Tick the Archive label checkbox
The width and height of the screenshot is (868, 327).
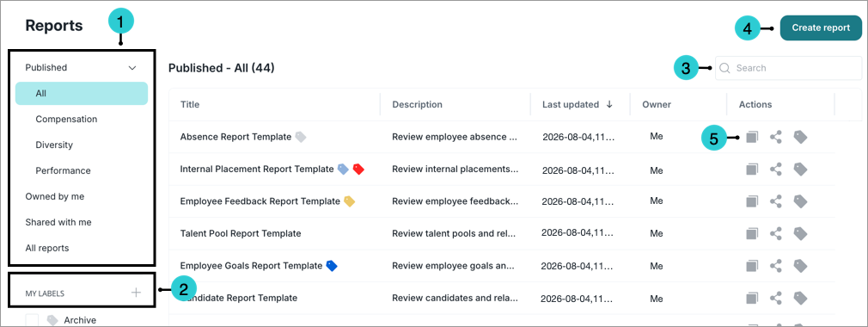tap(32, 320)
